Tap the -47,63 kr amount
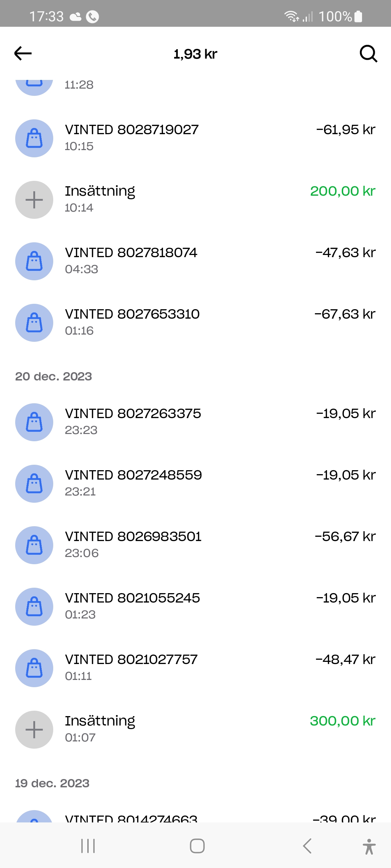 [x=345, y=253]
